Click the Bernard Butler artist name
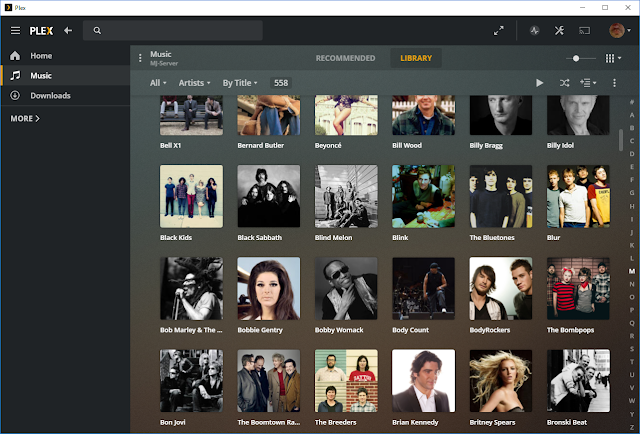 pyautogui.click(x=260, y=145)
